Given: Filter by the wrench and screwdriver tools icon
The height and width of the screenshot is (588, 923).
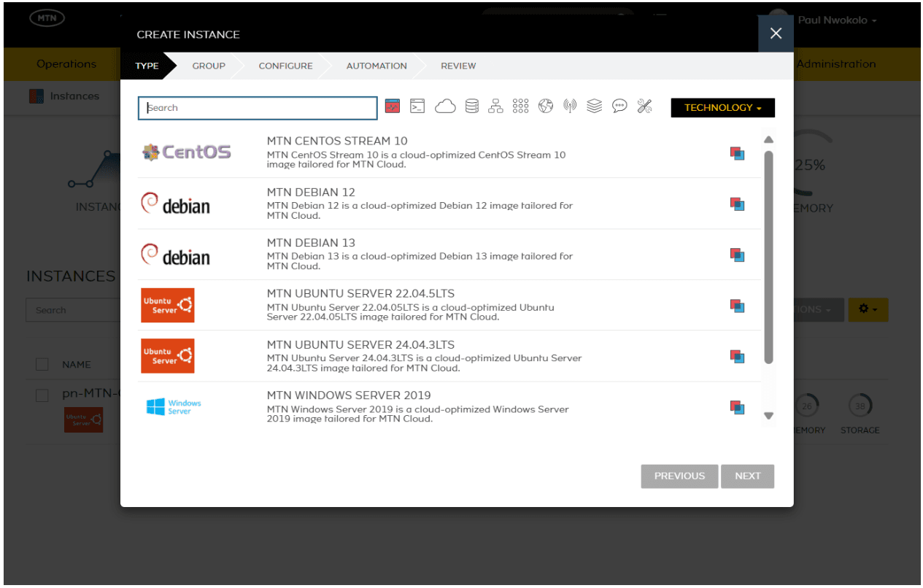Looking at the screenshot, I should (x=644, y=107).
